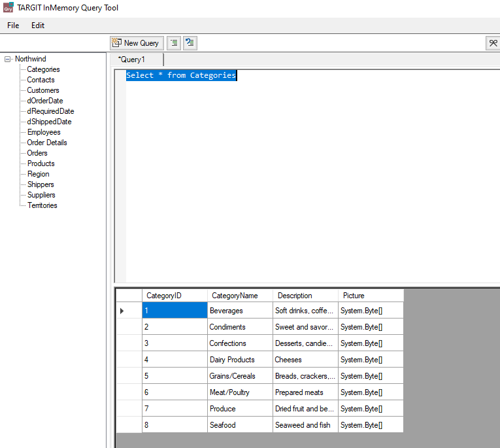This screenshot has height=448, width=500.
Task: Select the CategoryID 6 cell
Action: [x=175, y=392]
